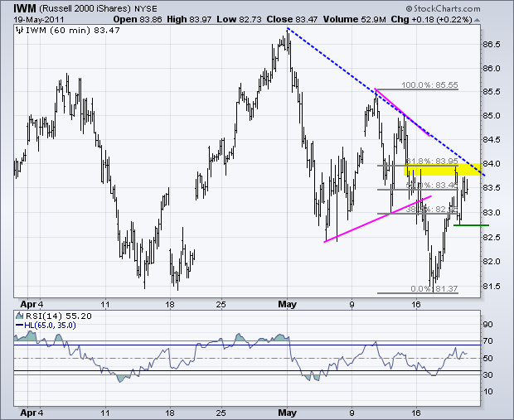514x420 pixels.
Task: Click the 86.5 price axis label
Action: tap(492, 45)
